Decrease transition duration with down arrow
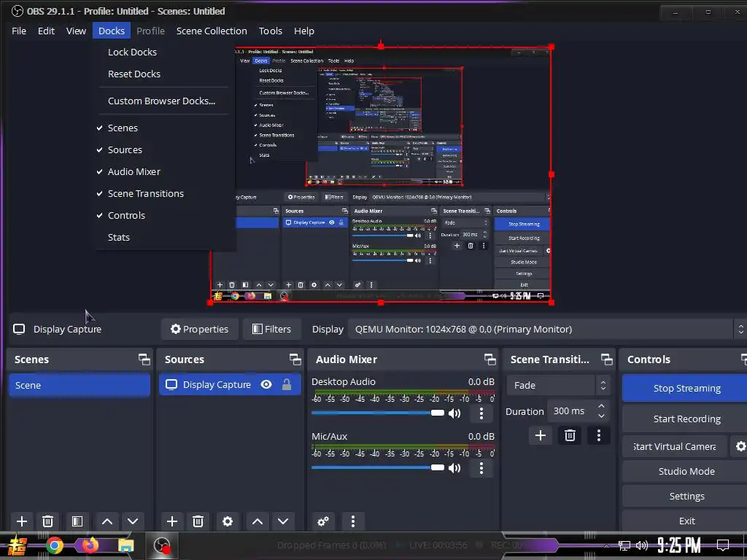 click(601, 416)
